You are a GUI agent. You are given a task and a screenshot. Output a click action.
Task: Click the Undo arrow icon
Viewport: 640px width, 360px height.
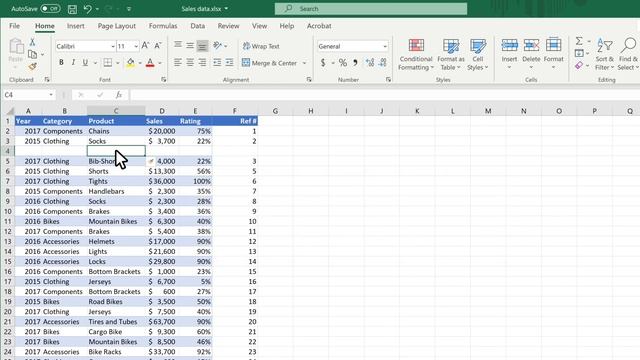point(87,9)
